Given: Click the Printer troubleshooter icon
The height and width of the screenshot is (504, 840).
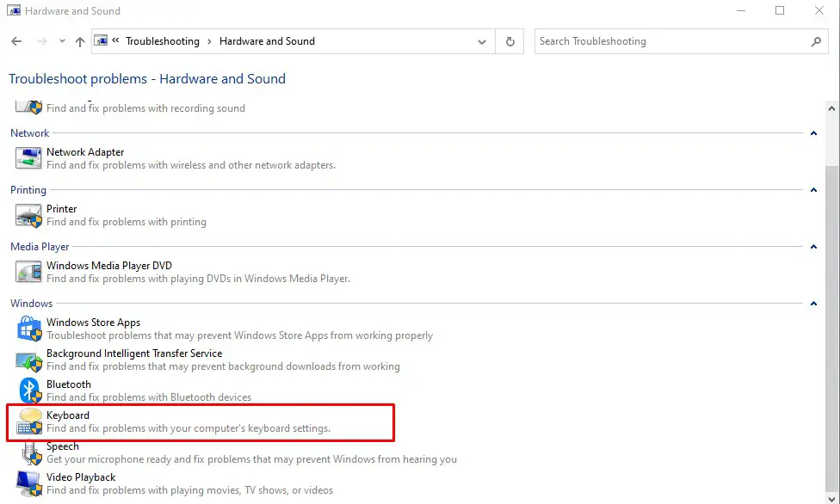Looking at the screenshot, I should pyautogui.click(x=28, y=215).
